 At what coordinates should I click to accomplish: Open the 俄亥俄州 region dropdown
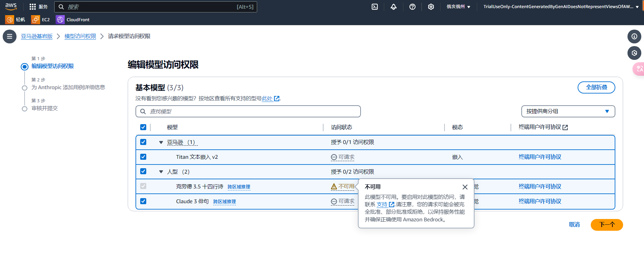coord(458,7)
